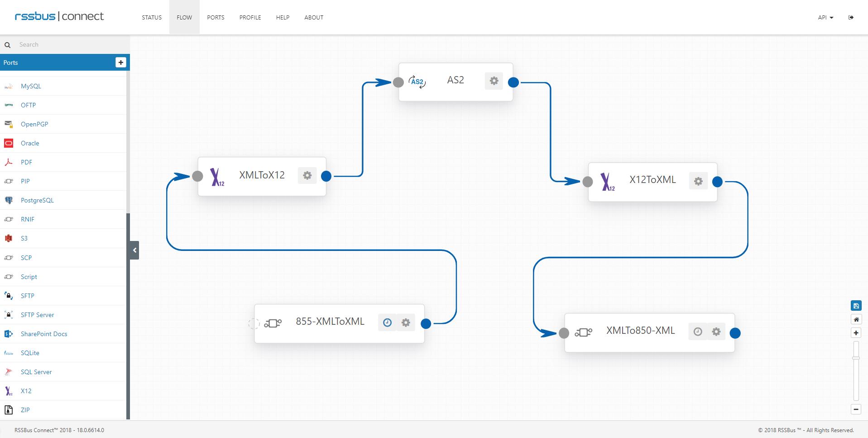Open settings gear on X12ToXML connector
Viewport: 868px width, 438px height.
point(698,181)
